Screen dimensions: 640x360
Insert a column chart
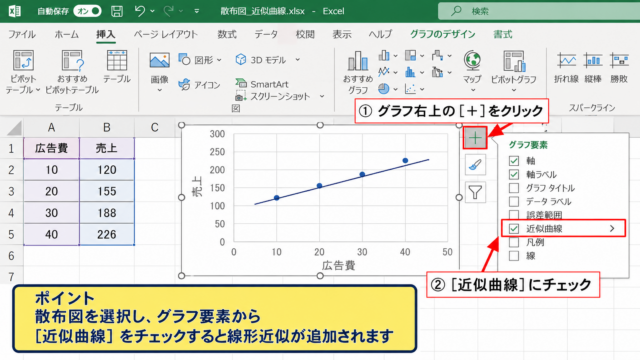(x=384, y=55)
